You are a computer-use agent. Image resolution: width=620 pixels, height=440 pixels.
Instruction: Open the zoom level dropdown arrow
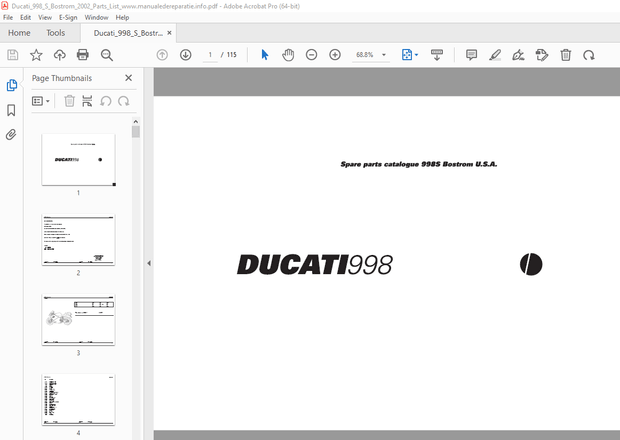(384, 55)
